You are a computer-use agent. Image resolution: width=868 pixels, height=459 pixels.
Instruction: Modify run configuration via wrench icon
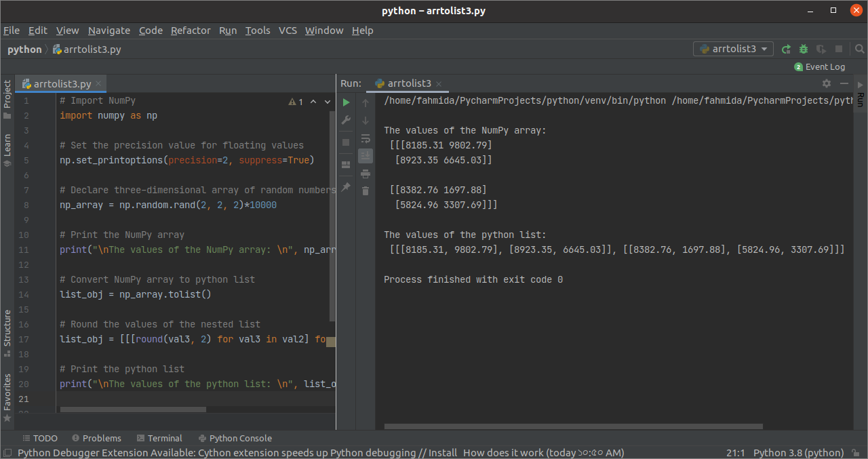346,120
